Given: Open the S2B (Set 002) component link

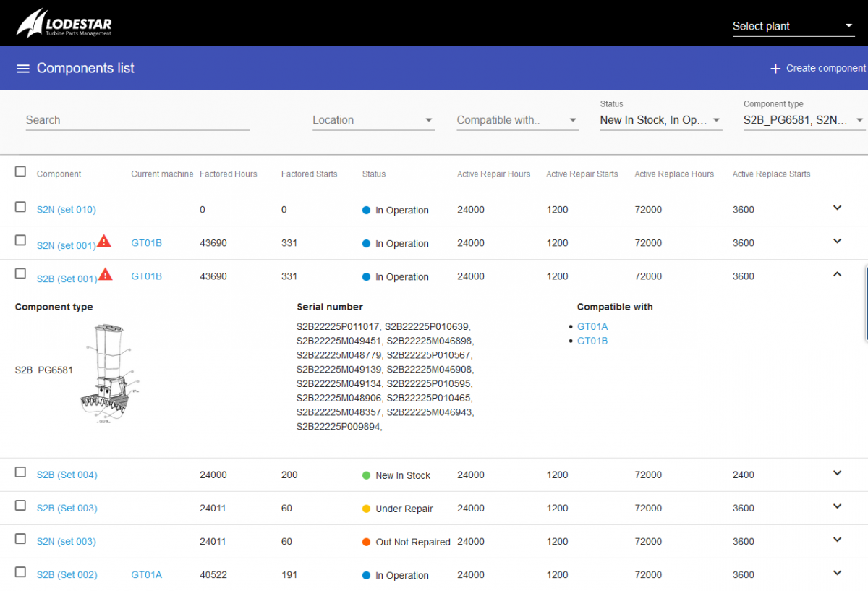Looking at the screenshot, I should [67, 575].
